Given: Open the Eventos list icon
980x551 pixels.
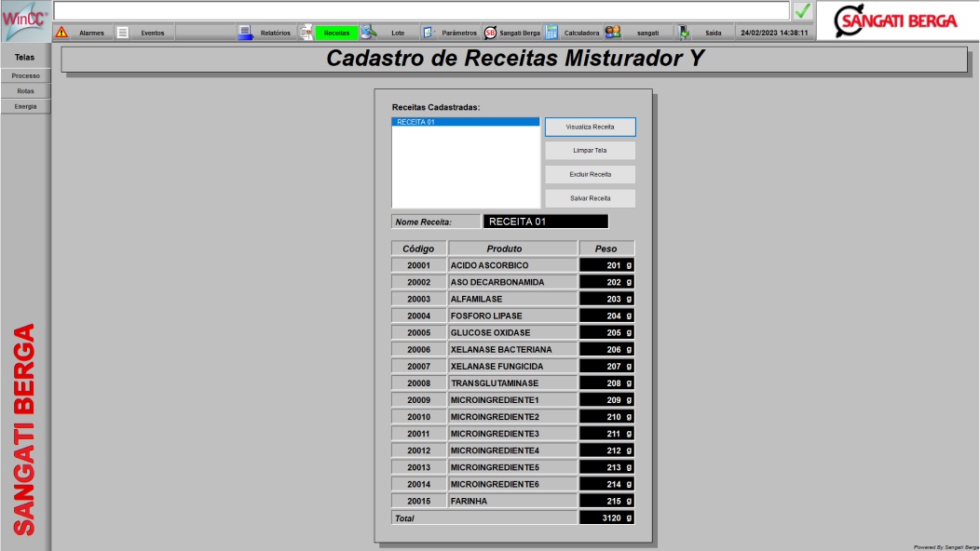Looking at the screenshot, I should point(123,33).
